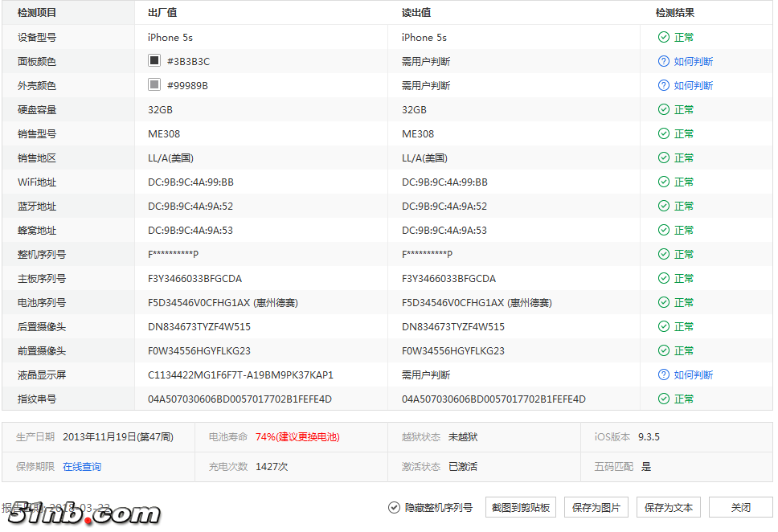The width and height of the screenshot is (778, 532).
Task: Click the gray #99989B color swatch
Action: click(x=154, y=84)
